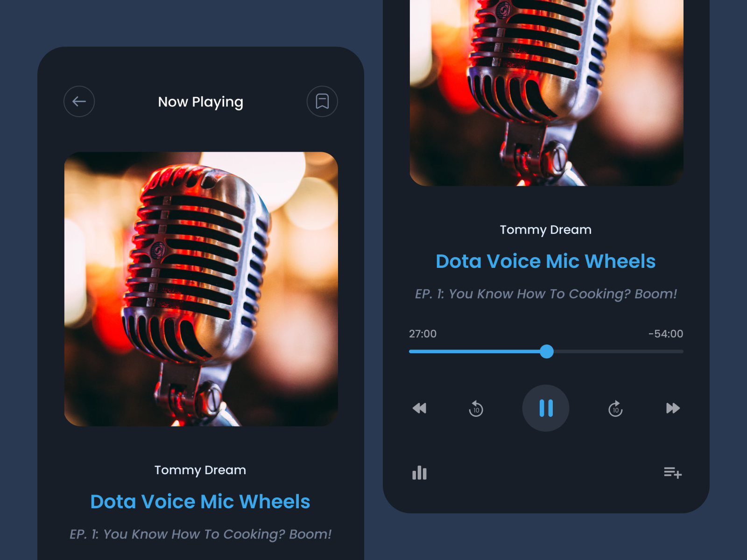
Task: Click the elapsed time 27:00
Action: coord(423,334)
